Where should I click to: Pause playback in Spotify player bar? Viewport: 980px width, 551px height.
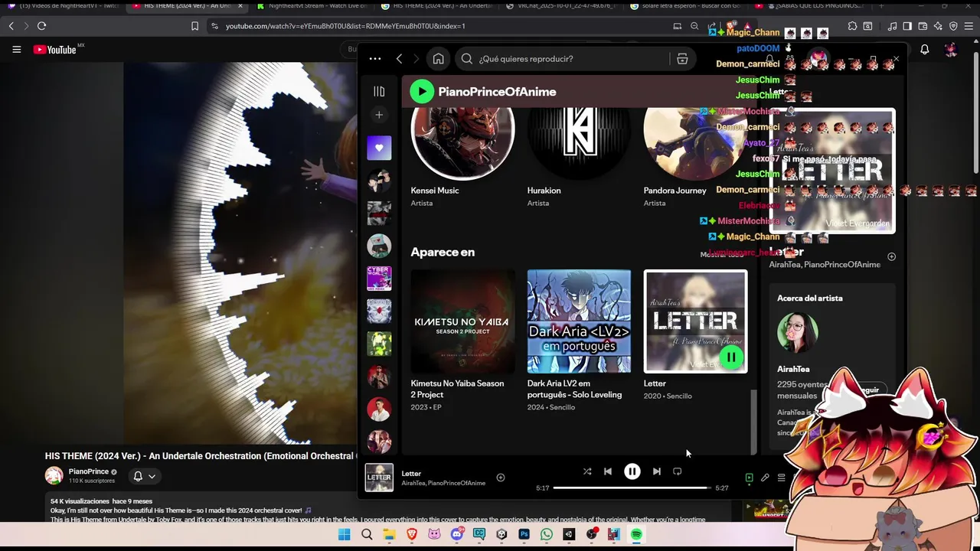[632, 471]
